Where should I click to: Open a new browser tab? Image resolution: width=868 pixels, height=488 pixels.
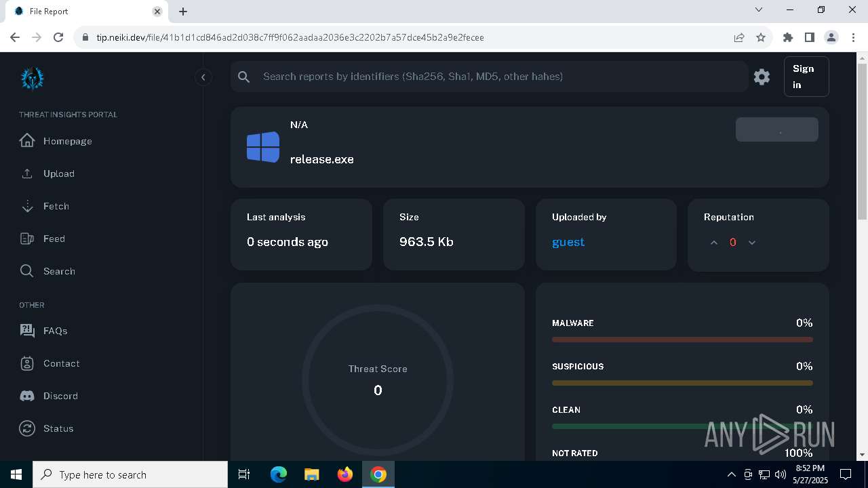[183, 12]
